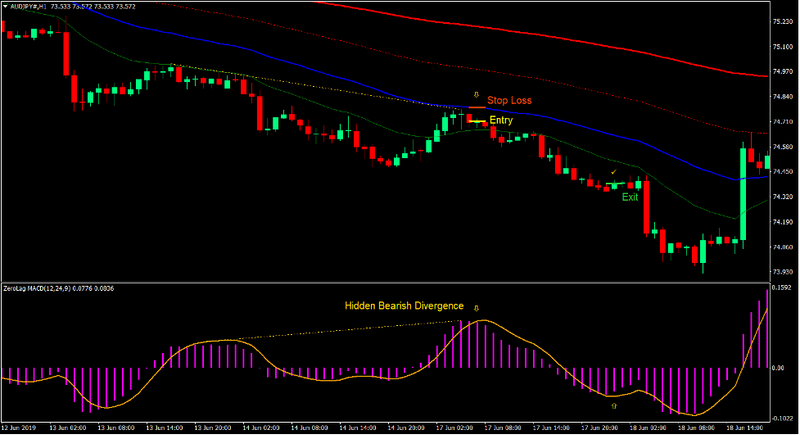Click the large green candle at right
The height and width of the screenshot is (435, 800).
[x=743, y=195]
